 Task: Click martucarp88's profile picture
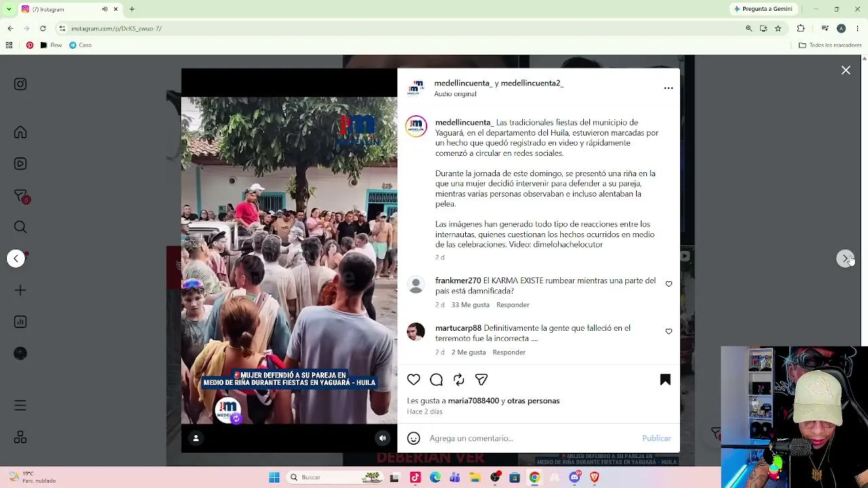(x=416, y=331)
